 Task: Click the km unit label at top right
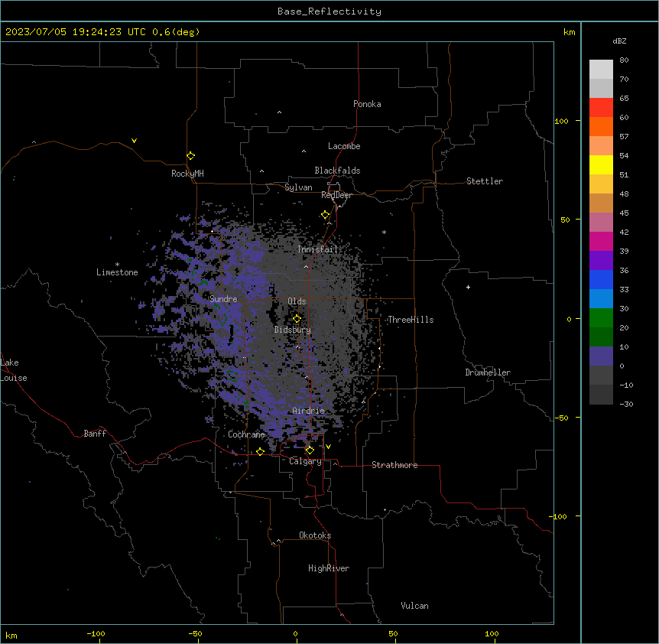tap(569, 32)
